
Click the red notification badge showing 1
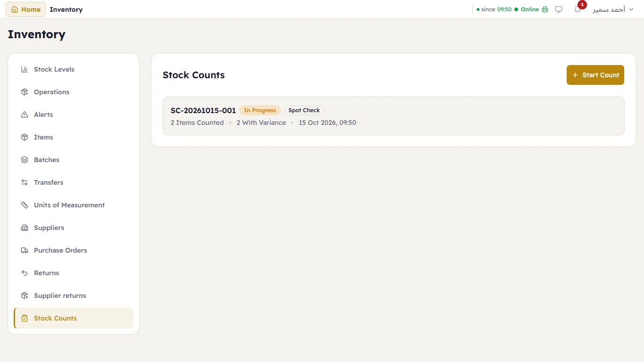(x=582, y=5)
